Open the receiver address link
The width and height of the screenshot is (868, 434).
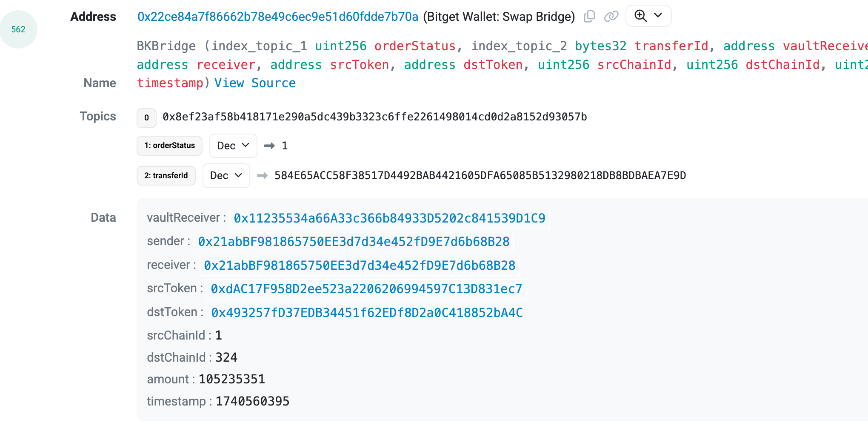click(360, 266)
